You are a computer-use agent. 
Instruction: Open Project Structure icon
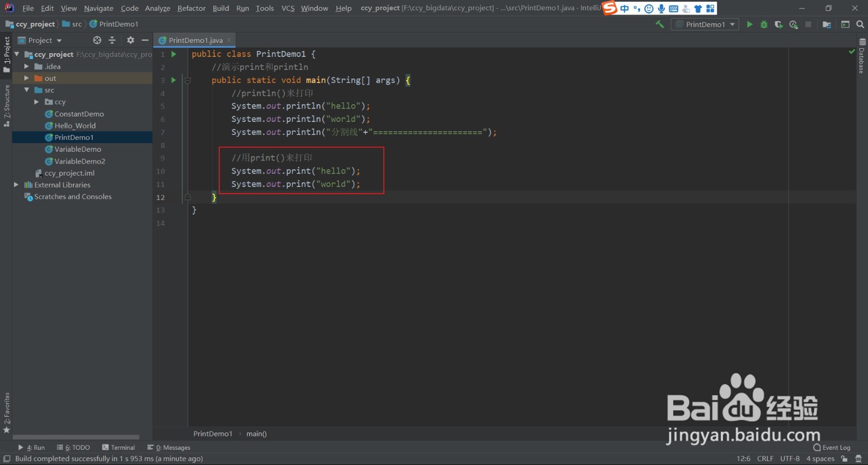827,24
